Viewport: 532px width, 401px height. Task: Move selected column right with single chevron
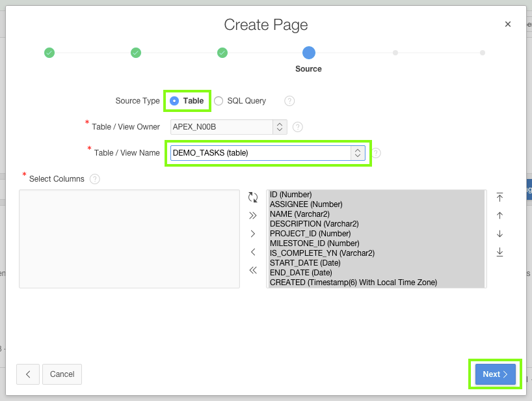coord(253,234)
